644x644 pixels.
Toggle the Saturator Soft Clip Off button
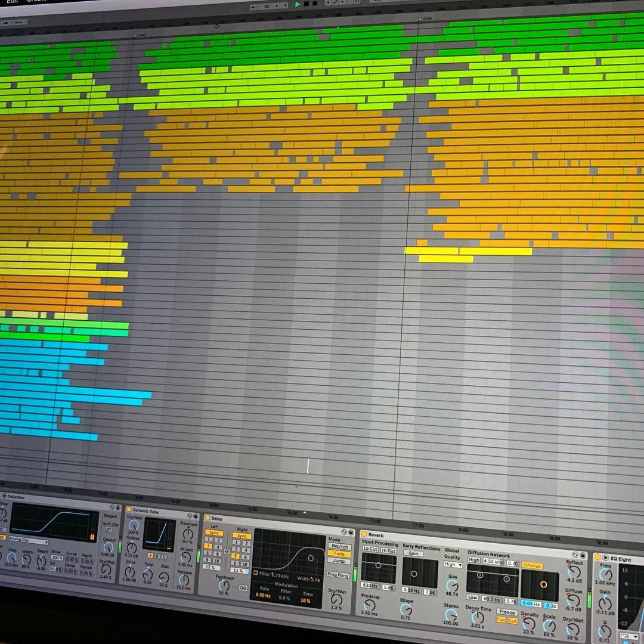108,530
